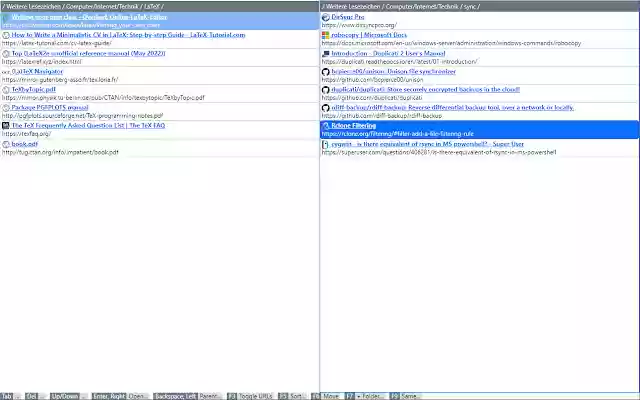Click URL text github.com/duplicati/duplicati
The height and width of the screenshot is (400, 640).
[372, 98]
